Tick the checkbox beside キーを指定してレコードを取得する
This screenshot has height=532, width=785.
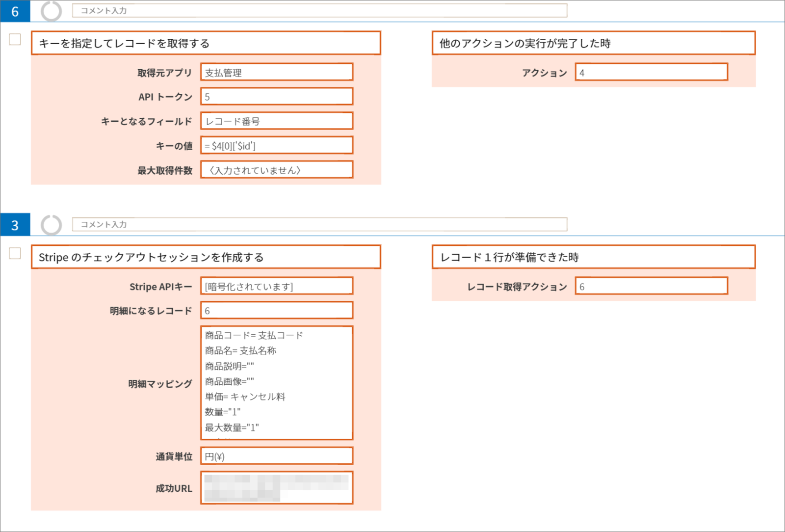click(x=15, y=39)
